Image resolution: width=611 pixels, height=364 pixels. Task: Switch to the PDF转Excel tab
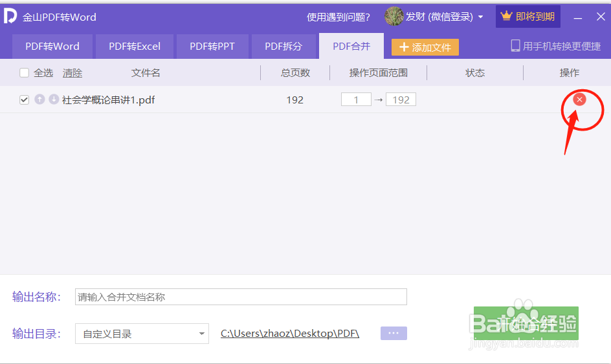(135, 47)
